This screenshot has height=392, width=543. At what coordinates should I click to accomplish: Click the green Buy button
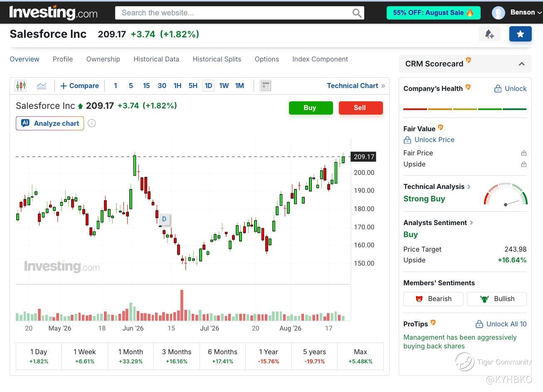tap(311, 108)
